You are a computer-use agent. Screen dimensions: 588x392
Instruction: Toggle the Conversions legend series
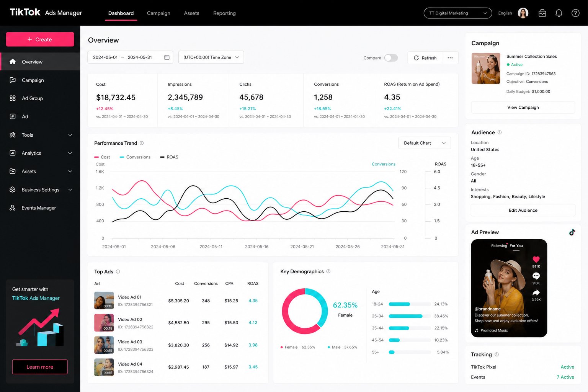click(x=135, y=157)
